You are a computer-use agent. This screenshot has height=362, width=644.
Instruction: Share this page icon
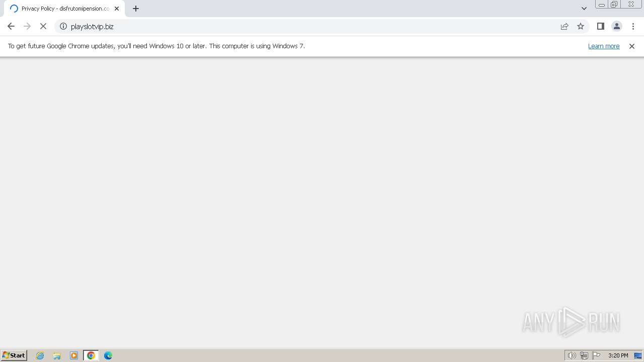tap(565, 26)
